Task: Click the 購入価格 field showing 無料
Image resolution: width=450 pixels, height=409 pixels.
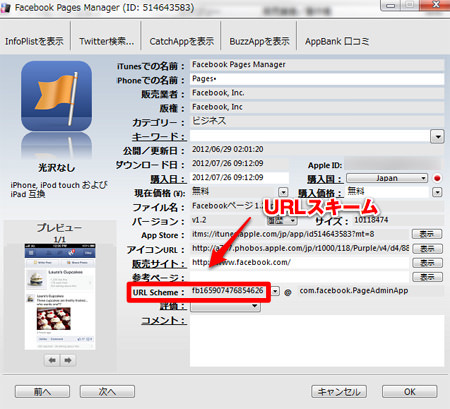Action: (388, 192)
